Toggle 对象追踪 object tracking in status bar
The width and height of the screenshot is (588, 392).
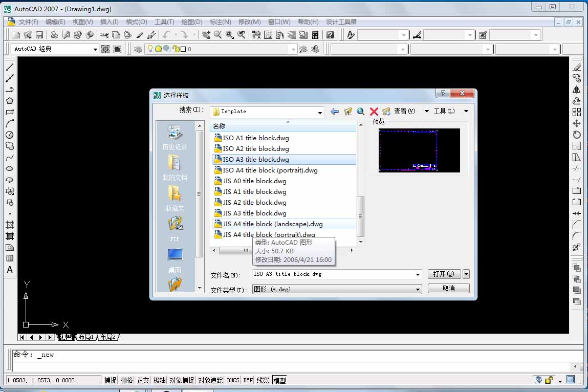coord(210,380)
